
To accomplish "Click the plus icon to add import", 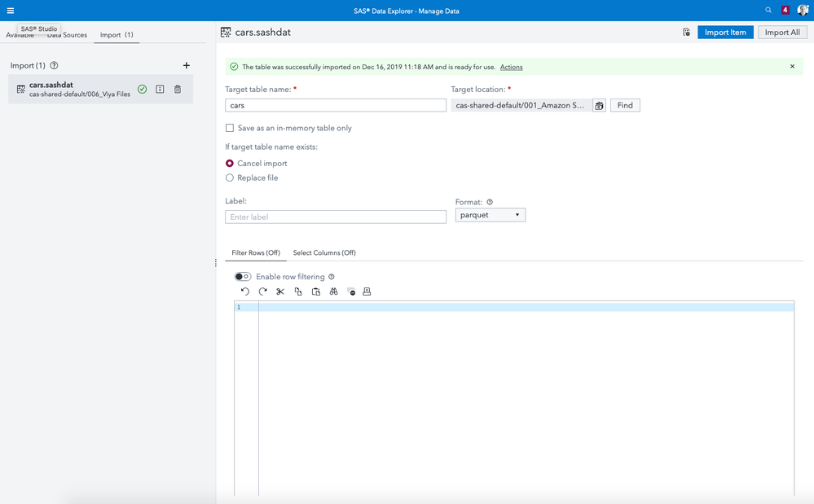I will (187, 65).
